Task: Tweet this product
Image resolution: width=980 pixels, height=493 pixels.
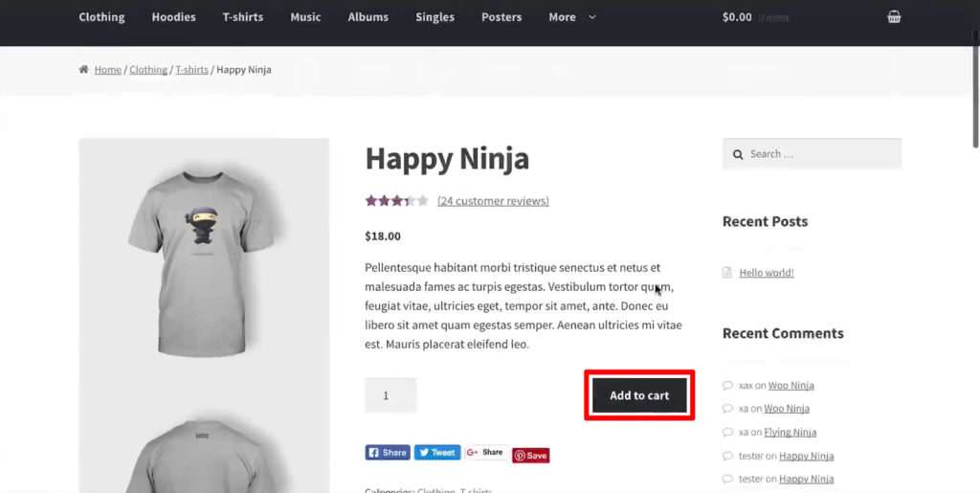Action: click(x=437, y=453)
